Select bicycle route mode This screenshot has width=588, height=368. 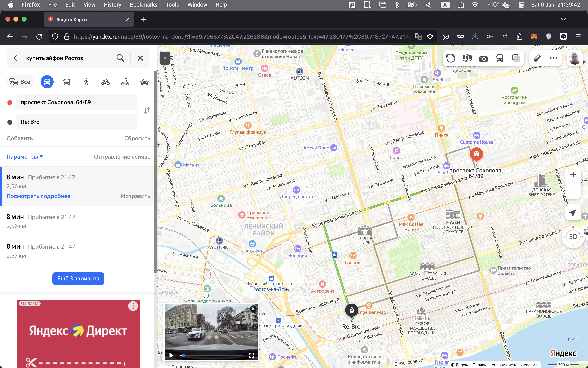point(105,82)
